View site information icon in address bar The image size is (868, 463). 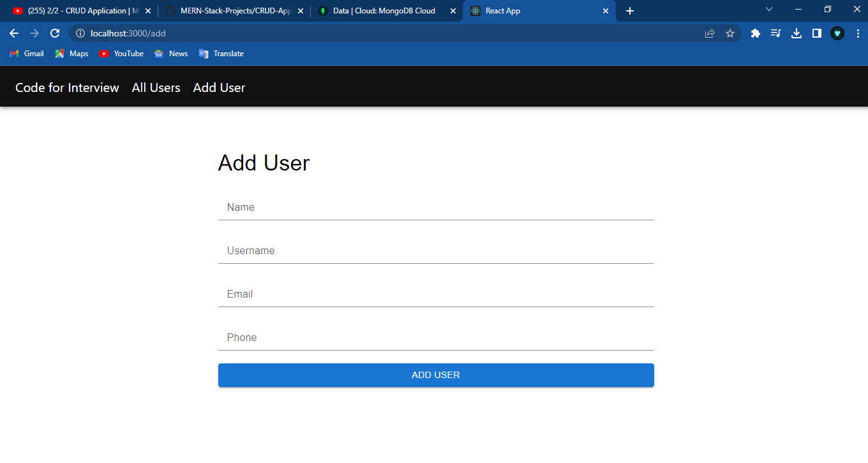point(80,33)
